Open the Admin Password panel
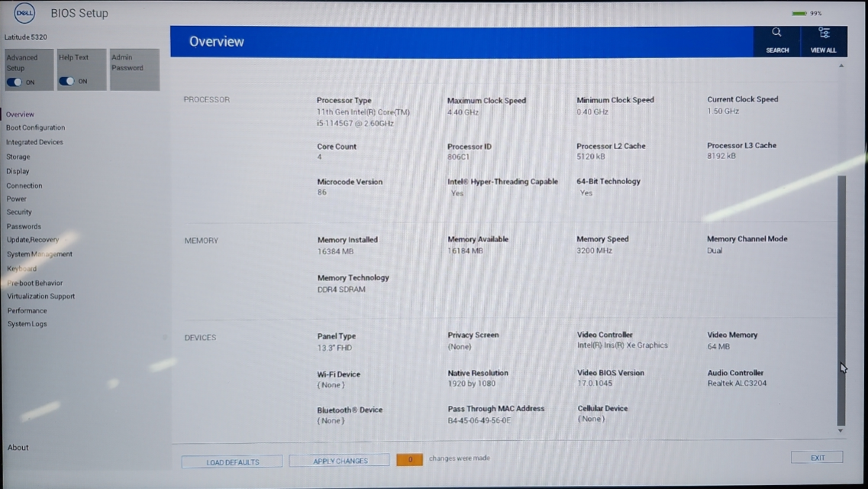The width and height of the screenshot is (868, 489). (x=134, y=70)
